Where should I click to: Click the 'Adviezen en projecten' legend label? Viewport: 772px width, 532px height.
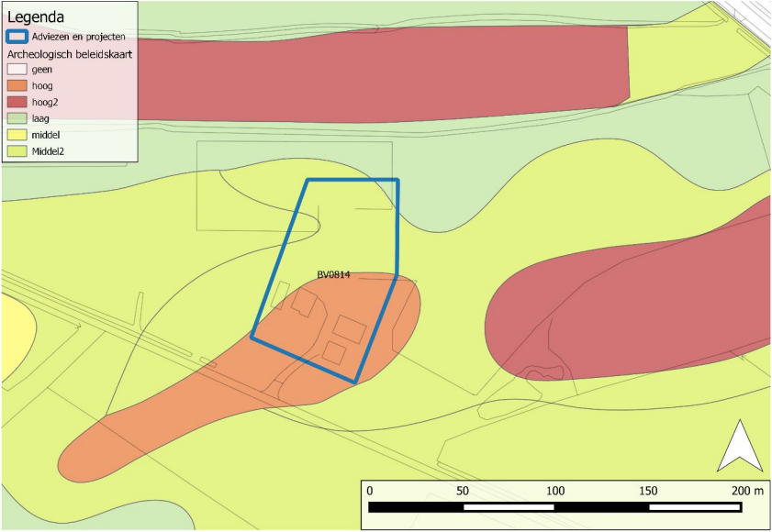(x=78, y=37)
